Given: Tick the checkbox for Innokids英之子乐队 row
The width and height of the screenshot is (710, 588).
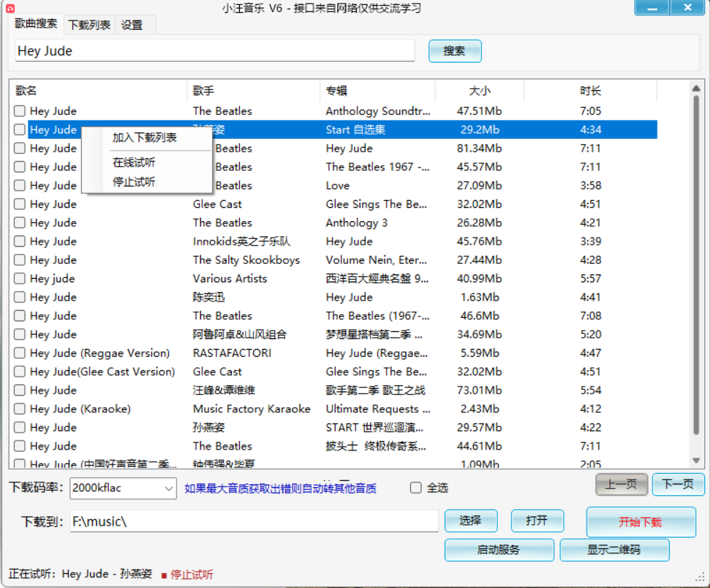Looking at the screenshot, I should click(19, 241).
